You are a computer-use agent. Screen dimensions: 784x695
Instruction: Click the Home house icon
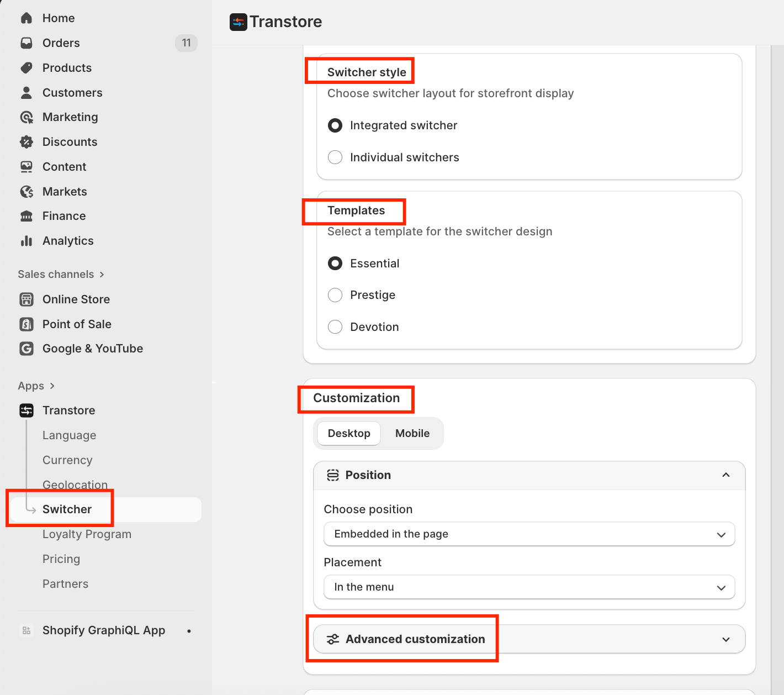click(x=27, y=18)
